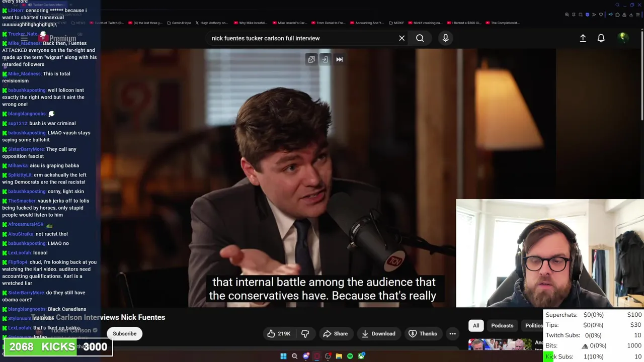Image resolution: width=644 pixels, height=362 pixels.
Task: Click the Kicks goal progress bar overlay
Action: (x=58, y=347)
